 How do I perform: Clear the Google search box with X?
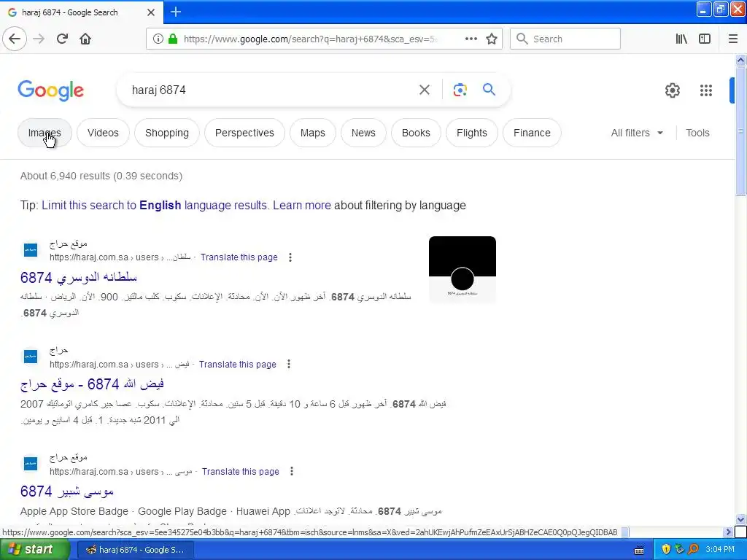point(424,90)
